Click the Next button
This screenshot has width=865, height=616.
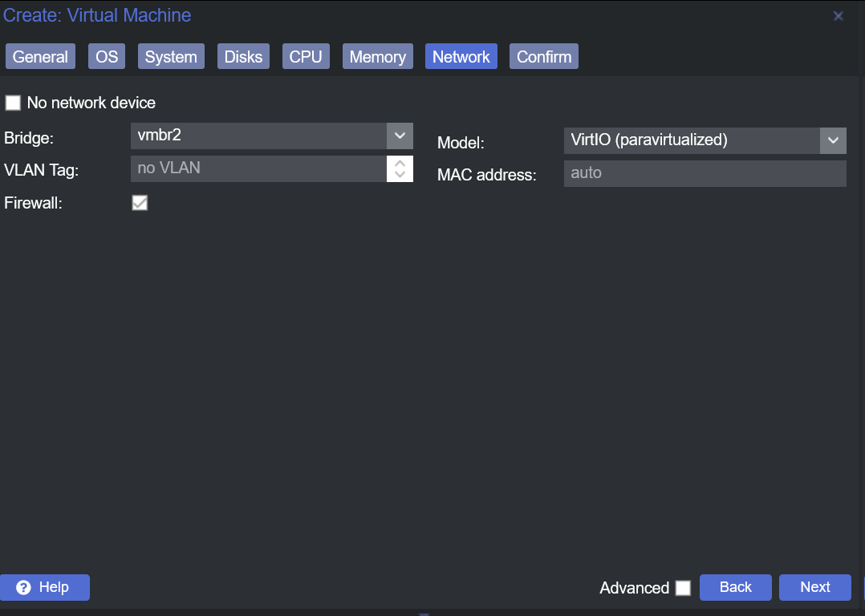814,587
